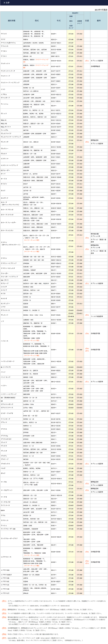
Task: Select the ANF10 type code
Action: (x=26, y=578)
